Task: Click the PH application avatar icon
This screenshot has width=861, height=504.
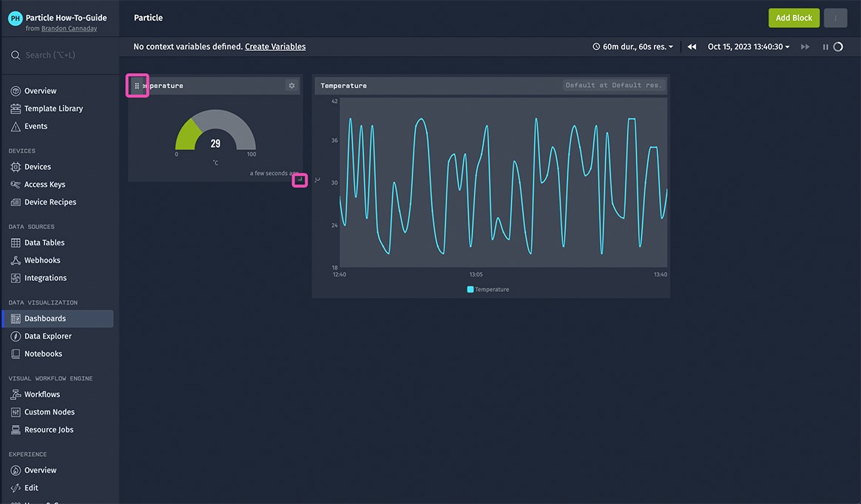Action: click(16, 18)
